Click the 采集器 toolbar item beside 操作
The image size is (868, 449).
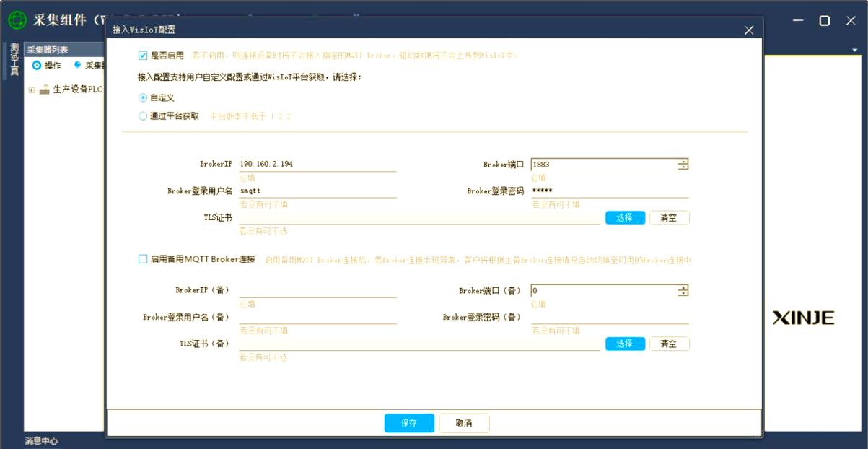(x=89, y=66)
